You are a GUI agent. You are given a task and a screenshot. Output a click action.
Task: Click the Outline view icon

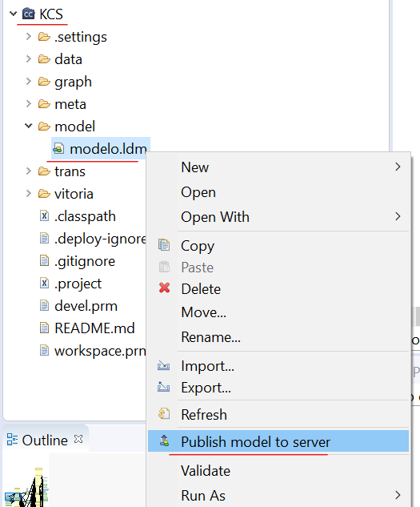click(12, 440)
